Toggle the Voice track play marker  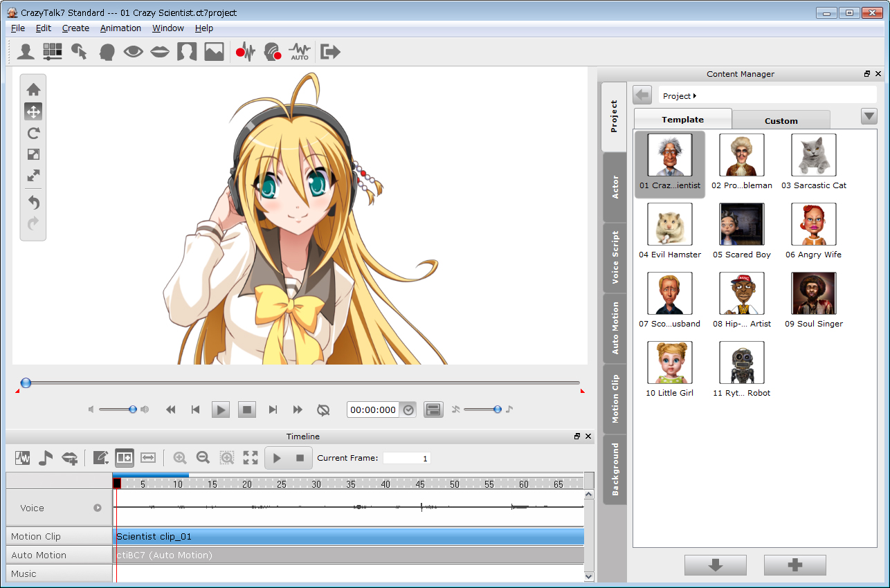tap(98, 508)
